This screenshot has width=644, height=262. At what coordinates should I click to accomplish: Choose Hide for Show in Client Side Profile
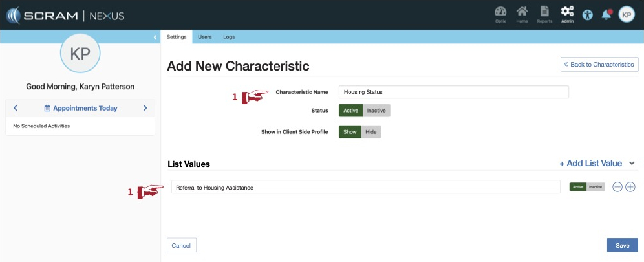(371, 132)
